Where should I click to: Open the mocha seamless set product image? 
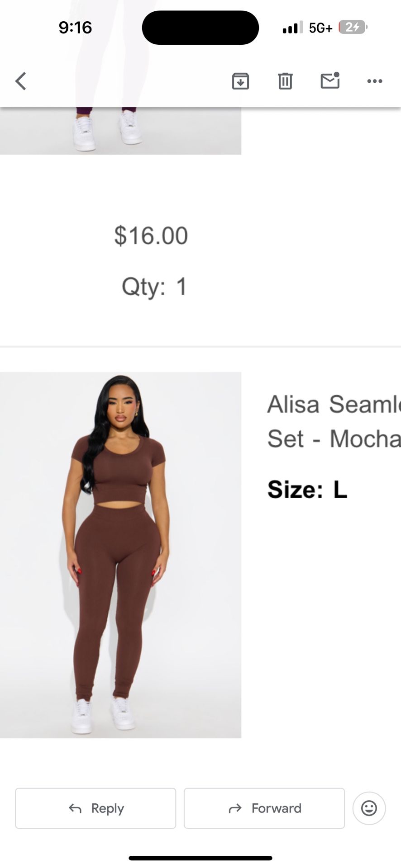[120, 555]
